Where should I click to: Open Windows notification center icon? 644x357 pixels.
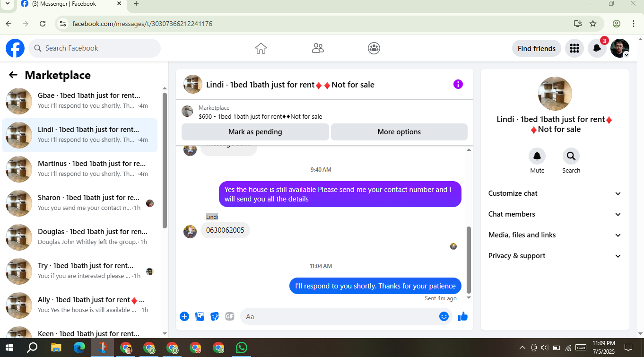pos(628,348)
